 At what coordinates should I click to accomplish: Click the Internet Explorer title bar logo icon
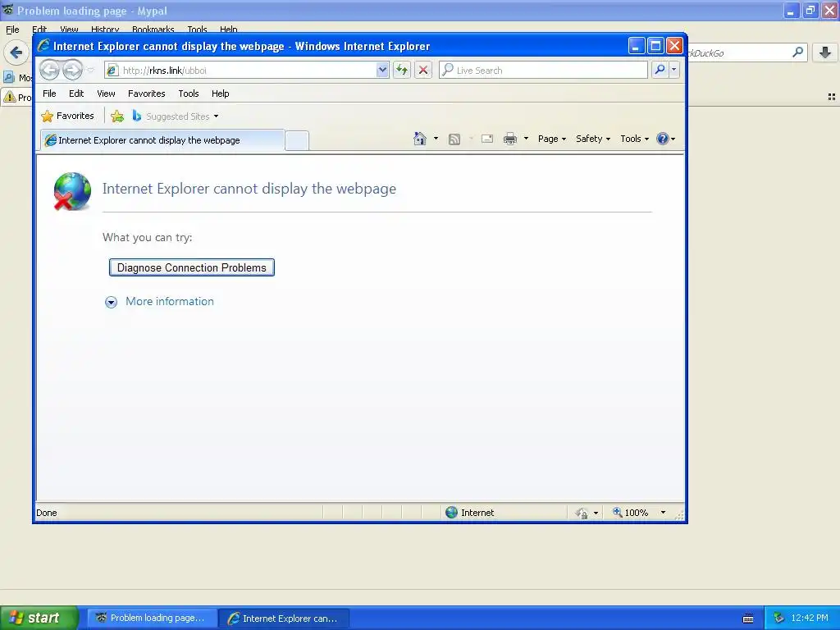[x=43, y=46]
